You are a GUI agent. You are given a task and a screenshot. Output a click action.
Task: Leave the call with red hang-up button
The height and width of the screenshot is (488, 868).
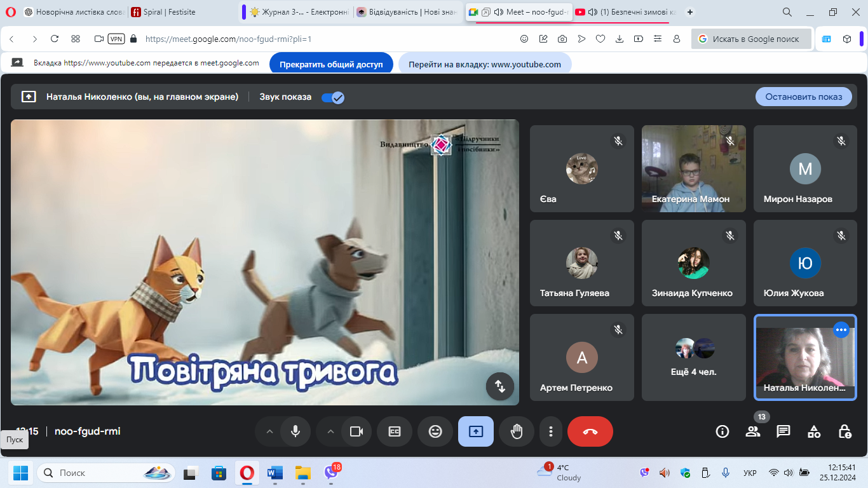(590, 431)
